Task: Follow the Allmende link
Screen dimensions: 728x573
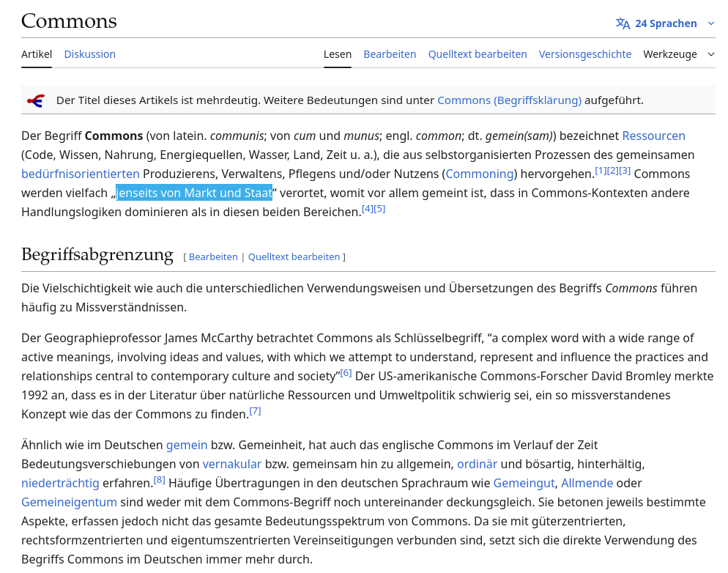Action: point(587,484)
